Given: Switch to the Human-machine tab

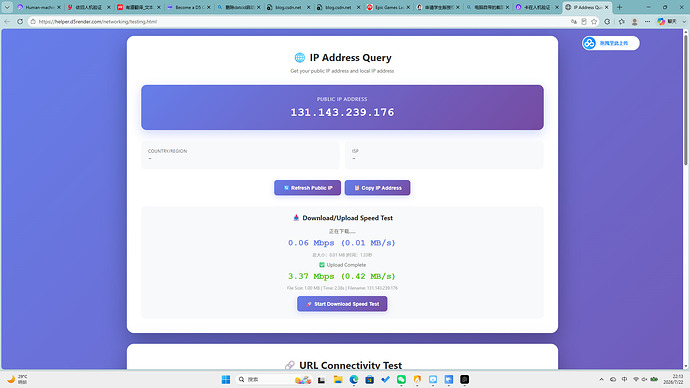Looking at the screenshot, I should [x=39, y=7].
